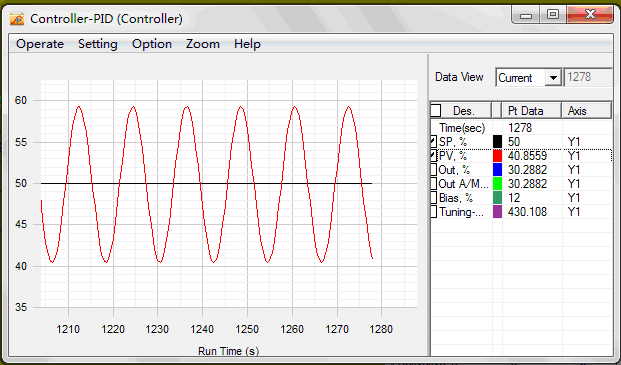Open the Option menu

pos(152,44)
